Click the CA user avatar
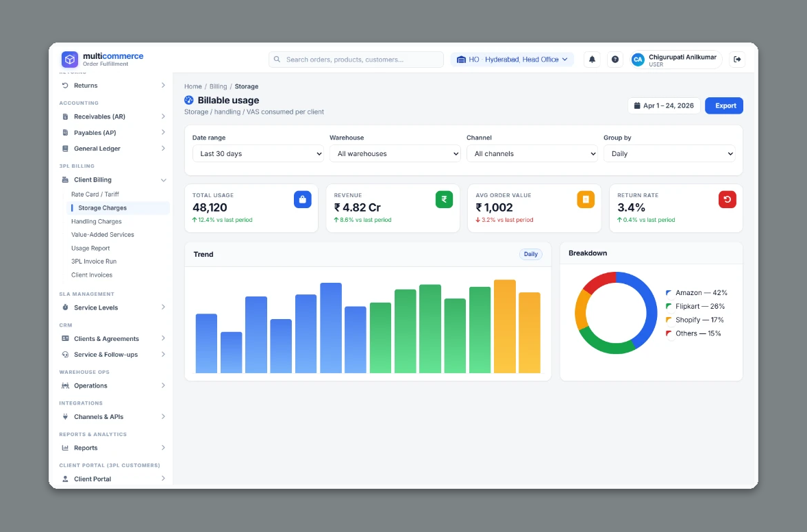This screenshot has height=532, width=807. pyautogui.click(x=638, y=60)
